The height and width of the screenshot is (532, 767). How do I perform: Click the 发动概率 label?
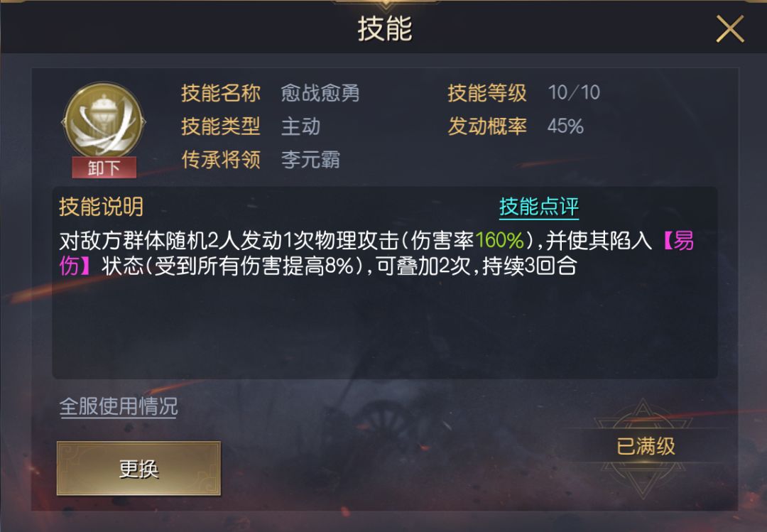click(487, 126)
